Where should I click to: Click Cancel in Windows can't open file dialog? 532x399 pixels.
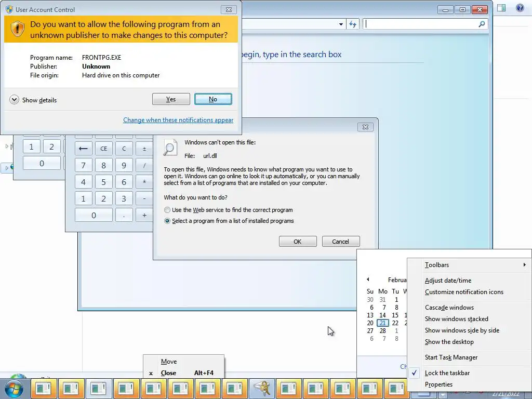click(x=341, y=242)
